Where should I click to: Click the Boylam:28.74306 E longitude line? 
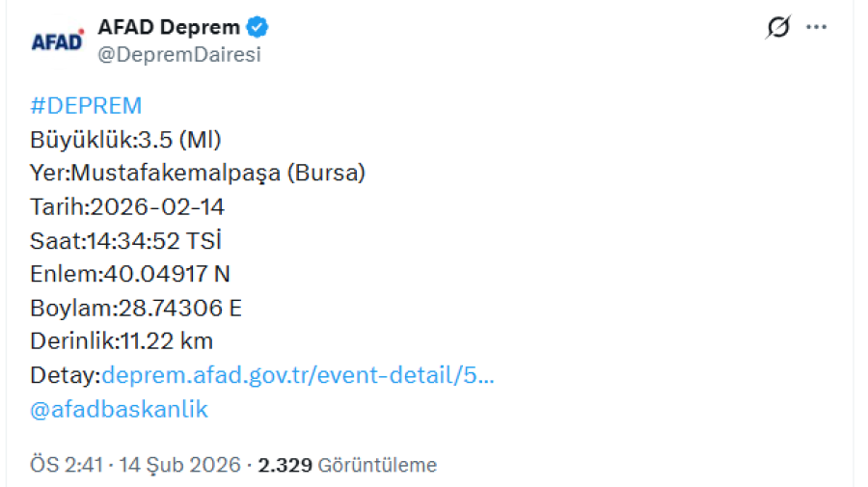pos(136,308)
